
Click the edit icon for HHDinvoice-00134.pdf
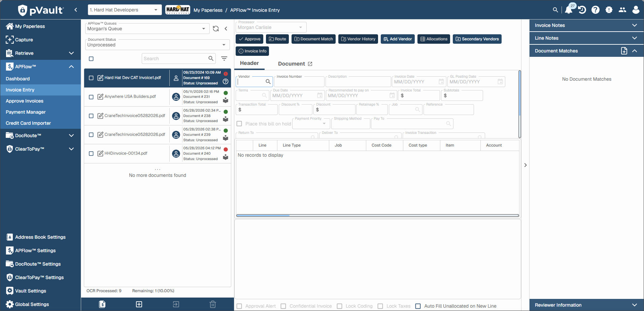coord(100,154)
